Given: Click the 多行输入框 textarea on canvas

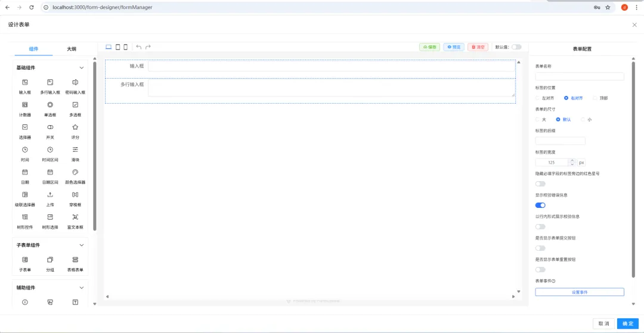Looking at the screenshot, I should click(x=332, y=88).
